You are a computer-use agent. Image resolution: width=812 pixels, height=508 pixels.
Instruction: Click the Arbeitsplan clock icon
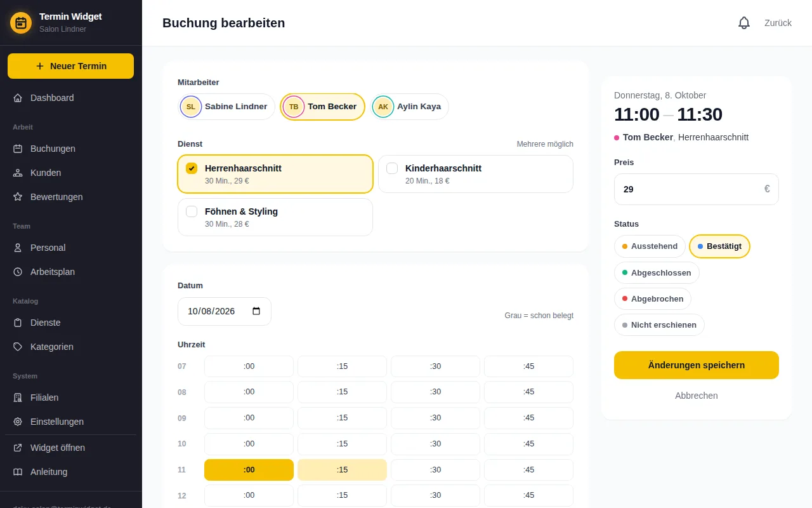coord(18,272)
